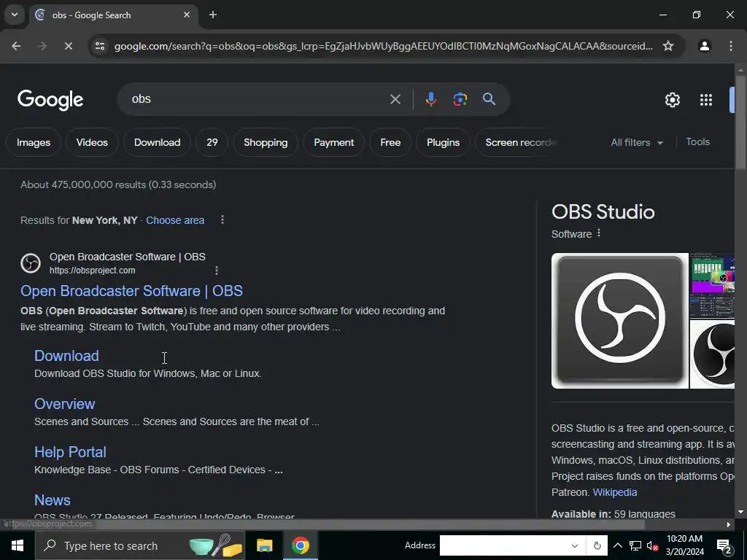Filter results by Videos

coord(92,142)
